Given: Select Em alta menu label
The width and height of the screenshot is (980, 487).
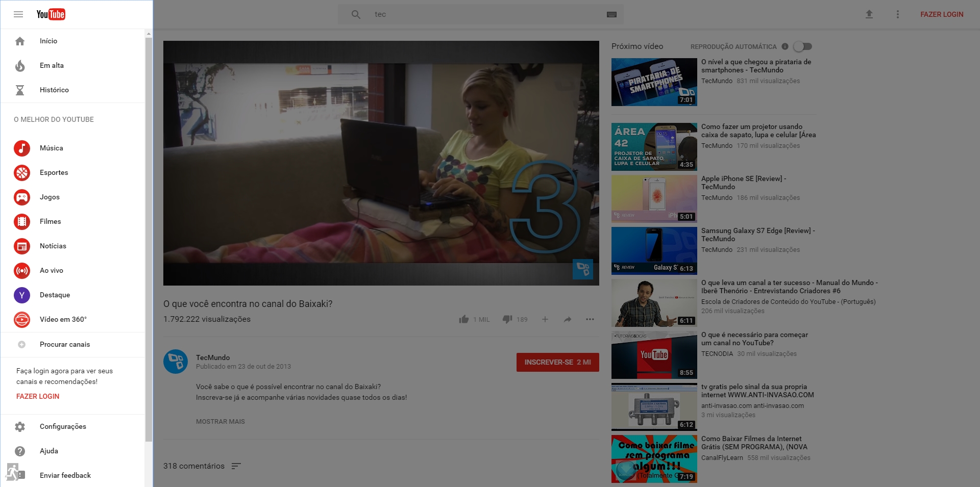Looking at the screenshot, I should pos(52,65).
